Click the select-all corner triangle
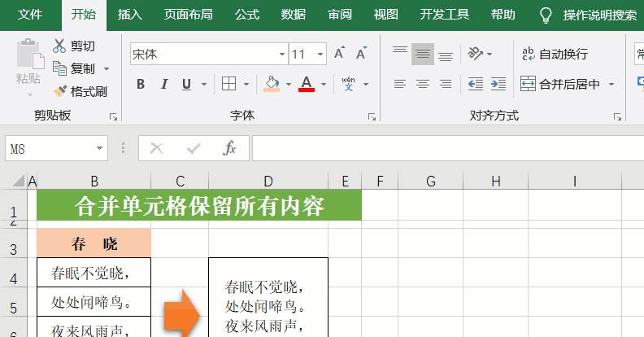The image size is (644, 337). coord(18,181)
